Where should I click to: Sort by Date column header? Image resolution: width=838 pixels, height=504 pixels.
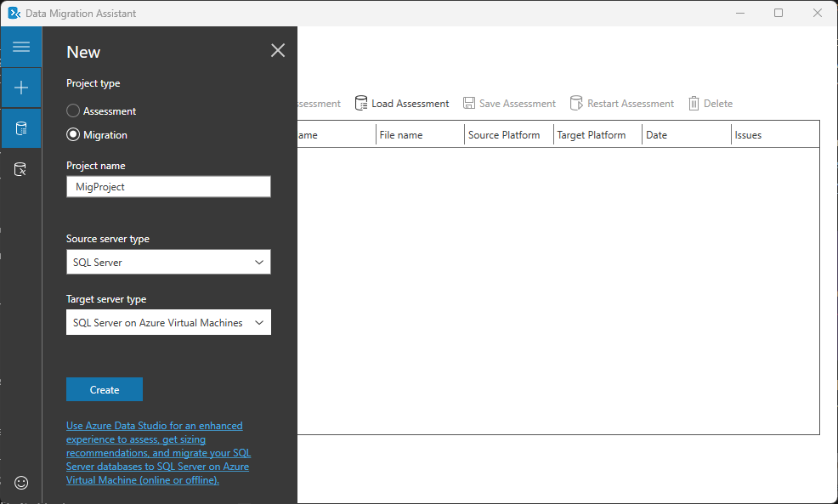click(x=686, y=134)
